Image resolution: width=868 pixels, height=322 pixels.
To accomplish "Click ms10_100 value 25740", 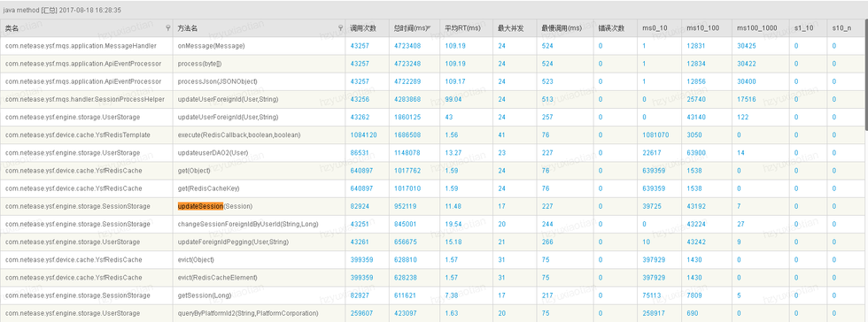I will (x=696, y=99).
